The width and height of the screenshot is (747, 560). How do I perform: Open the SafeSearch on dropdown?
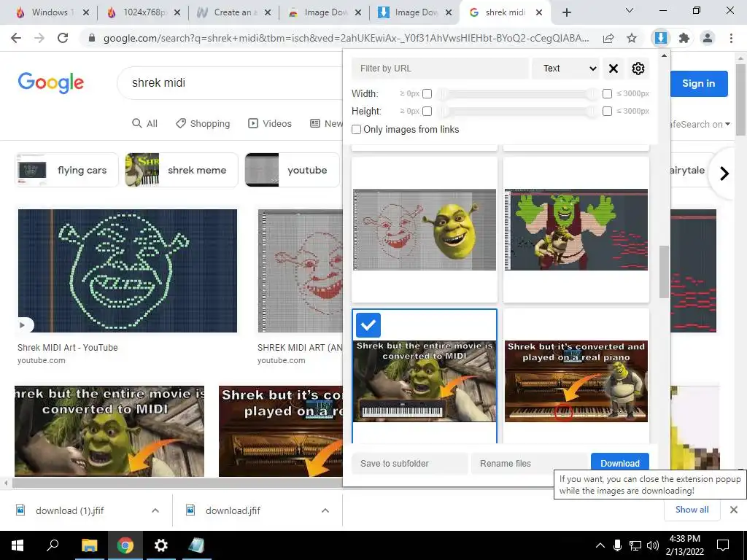tap(700, 124)
